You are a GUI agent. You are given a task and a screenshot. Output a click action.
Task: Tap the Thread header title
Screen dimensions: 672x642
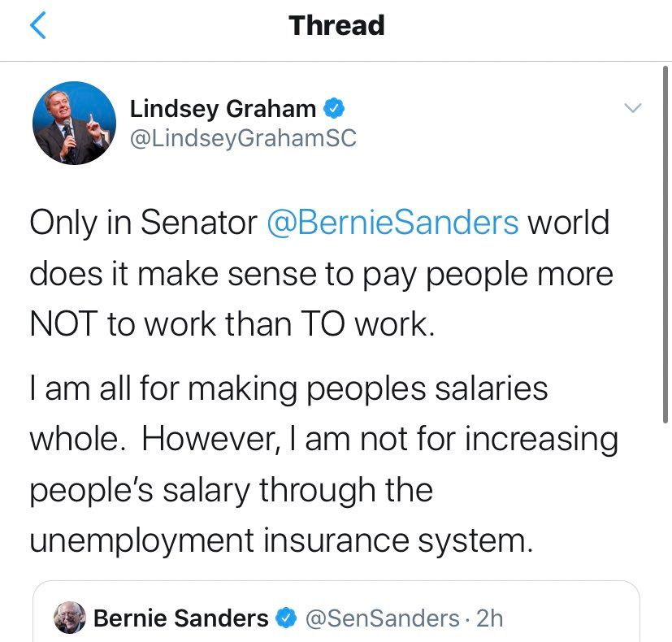click(336, 26)
